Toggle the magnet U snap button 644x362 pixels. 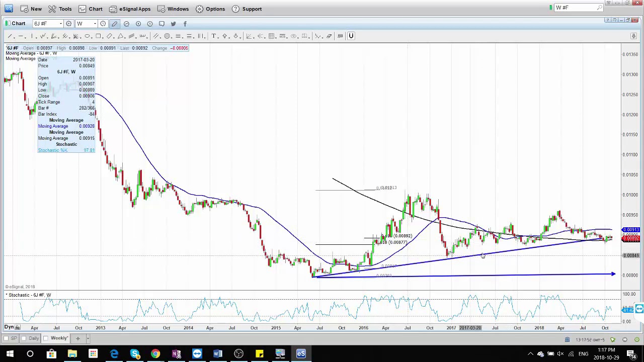pos(351,36)
